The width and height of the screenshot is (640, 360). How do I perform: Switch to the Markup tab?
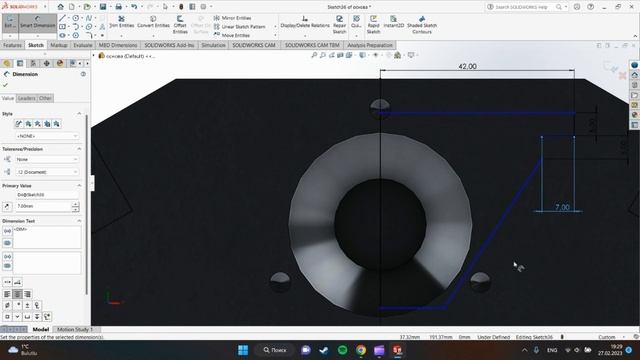[x=59, y=45]
